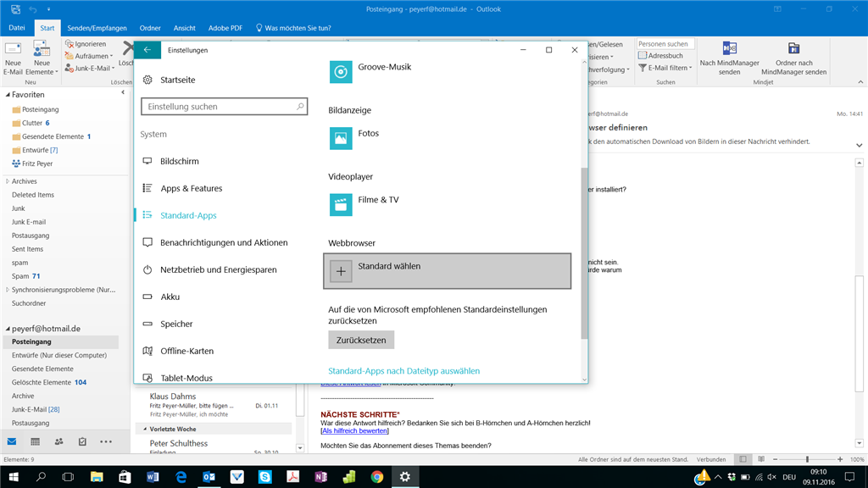Click the zoom slider in status bar
Screen dimensions: 868x488
point(807,459)
